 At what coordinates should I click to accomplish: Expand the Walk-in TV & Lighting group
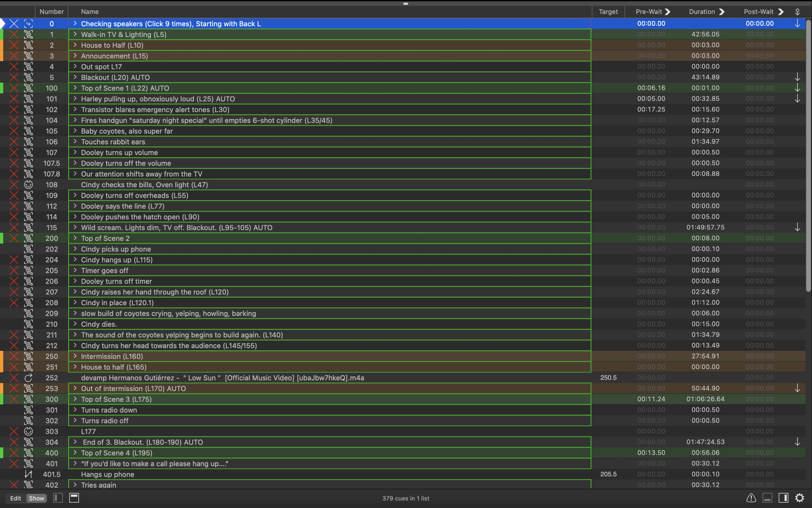click(x=75, y=34)
